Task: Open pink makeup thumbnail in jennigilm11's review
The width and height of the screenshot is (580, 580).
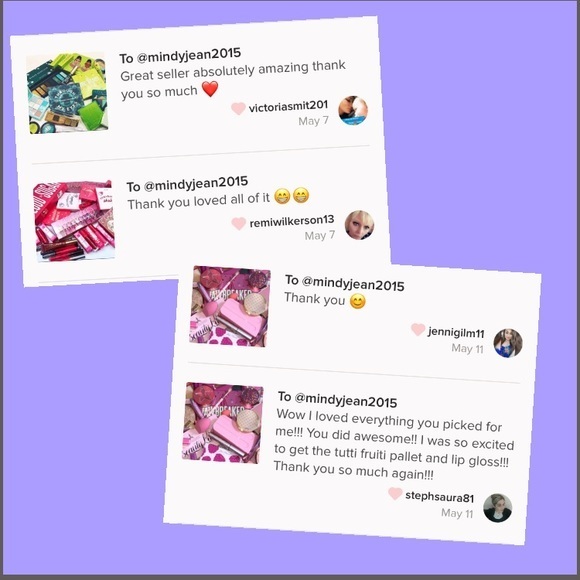Action: tap(230, 306)
